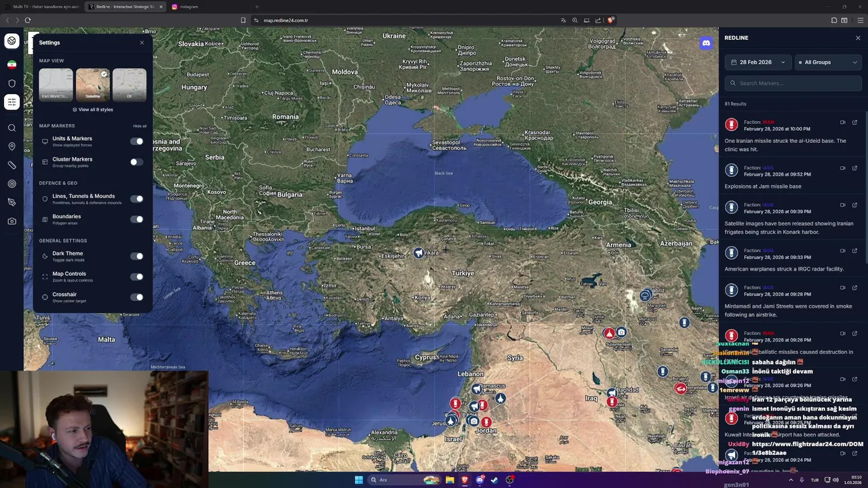Open external link on al-Udeid base entry
Viewport: 868px width, 488px height.
tap(854, 123)
